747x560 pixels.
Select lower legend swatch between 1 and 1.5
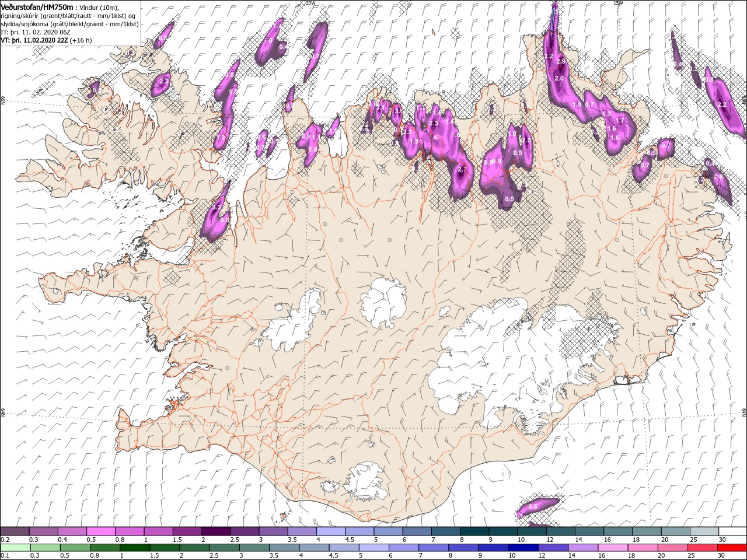click(134, 547)
